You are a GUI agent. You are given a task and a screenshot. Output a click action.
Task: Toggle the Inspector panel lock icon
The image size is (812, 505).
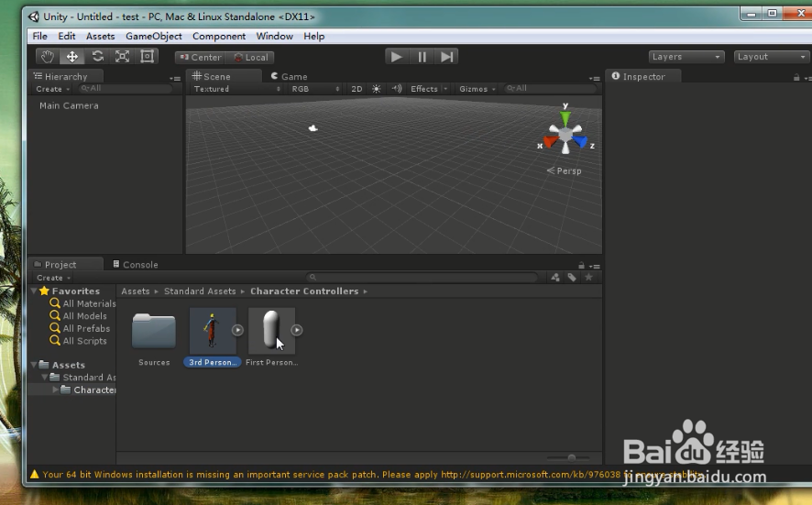point(796,77)
